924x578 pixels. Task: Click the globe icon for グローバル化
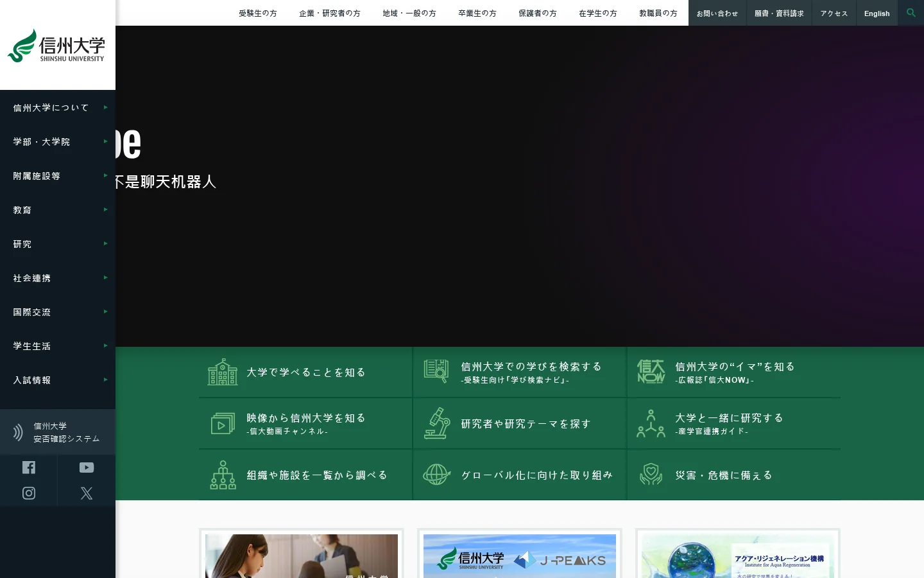(436, 475)
